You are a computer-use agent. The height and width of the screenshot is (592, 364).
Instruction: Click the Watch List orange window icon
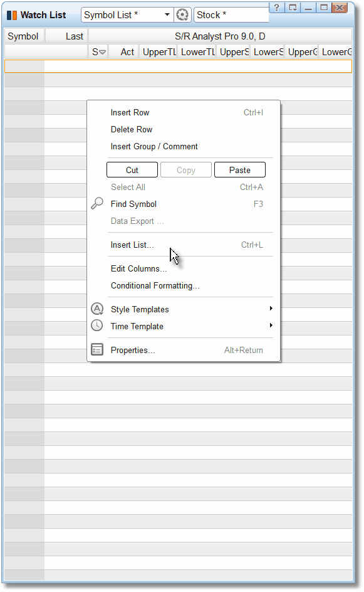12,15
